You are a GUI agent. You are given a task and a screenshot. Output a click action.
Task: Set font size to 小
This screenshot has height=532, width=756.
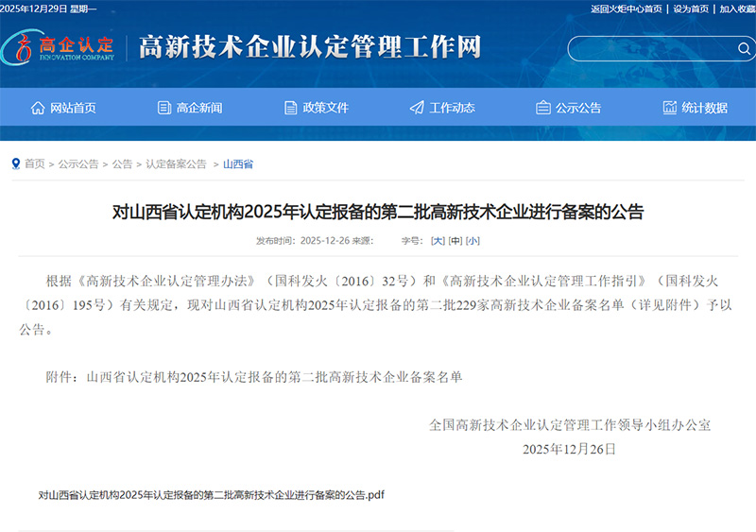click(x=472, y=241)
